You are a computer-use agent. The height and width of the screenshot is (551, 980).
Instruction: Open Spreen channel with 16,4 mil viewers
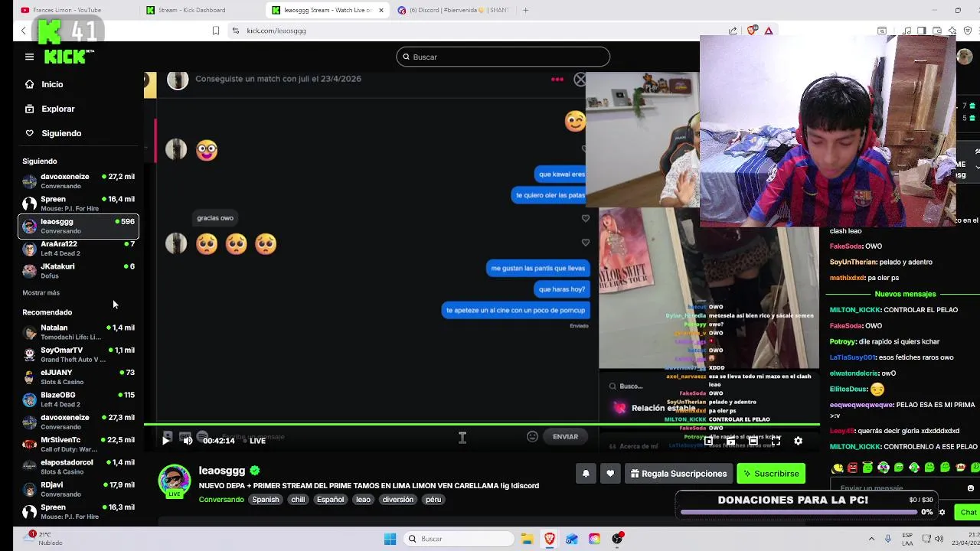coord(78,204)
